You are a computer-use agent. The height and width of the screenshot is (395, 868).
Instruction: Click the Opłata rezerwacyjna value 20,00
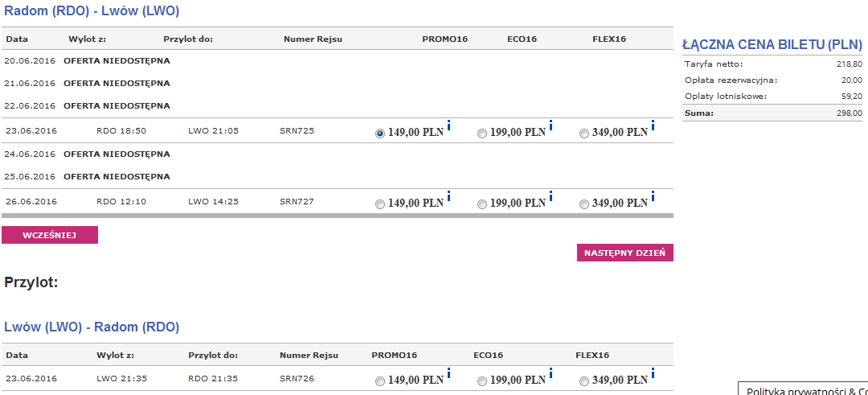[x=851, y=80]
